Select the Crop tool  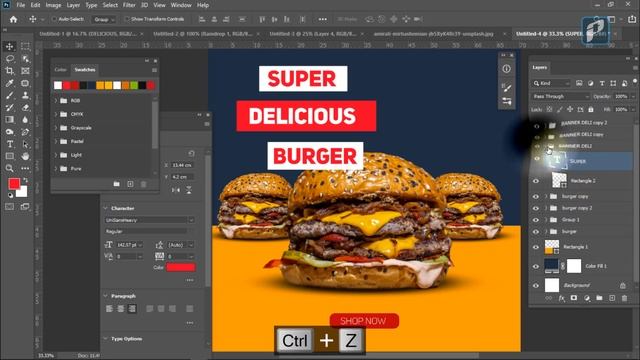click(x=9, y=71)
